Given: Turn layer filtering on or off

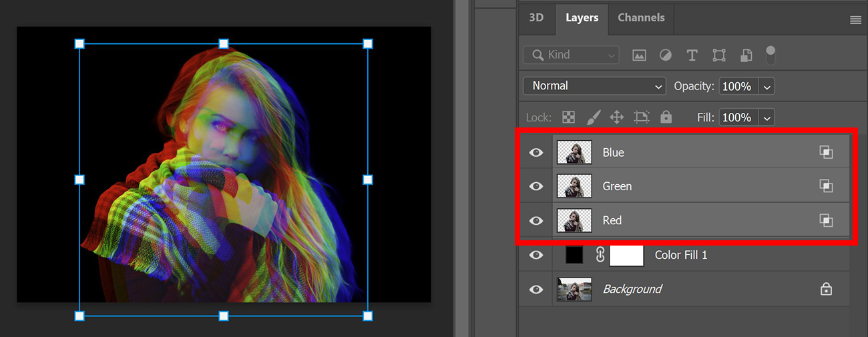Looking at the screenshot, I should 771,53.
